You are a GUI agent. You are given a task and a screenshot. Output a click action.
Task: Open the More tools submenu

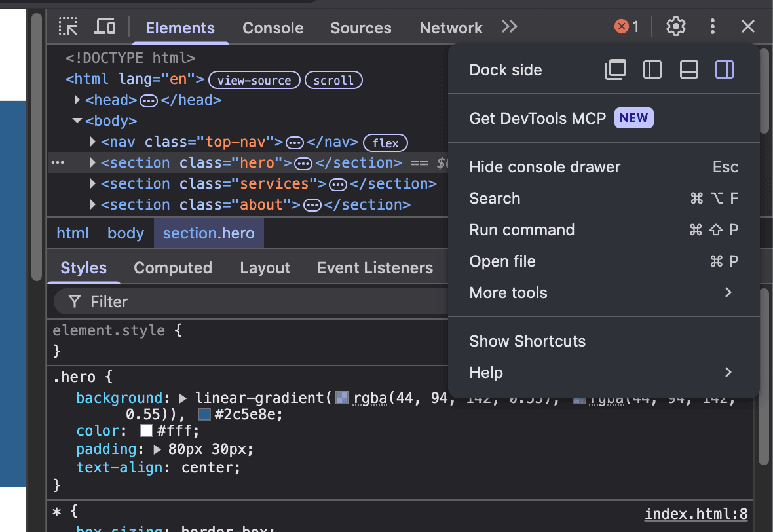coord(604,293)
